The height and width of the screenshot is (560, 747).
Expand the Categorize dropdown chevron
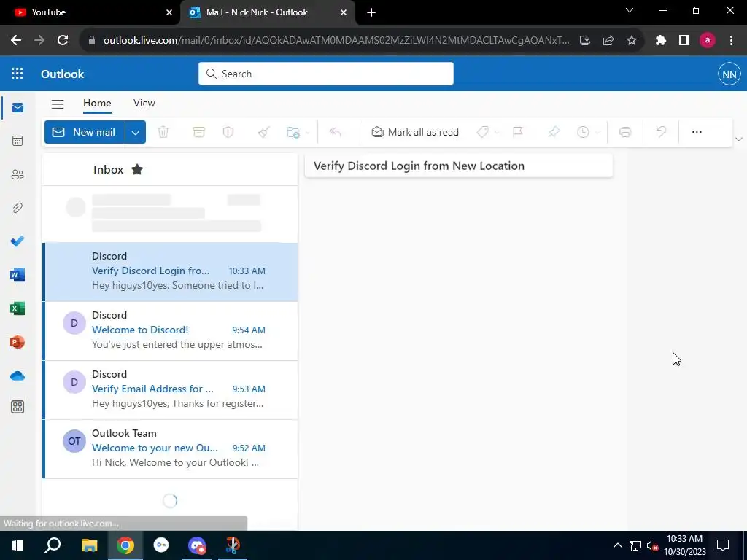tap(497, 133)
